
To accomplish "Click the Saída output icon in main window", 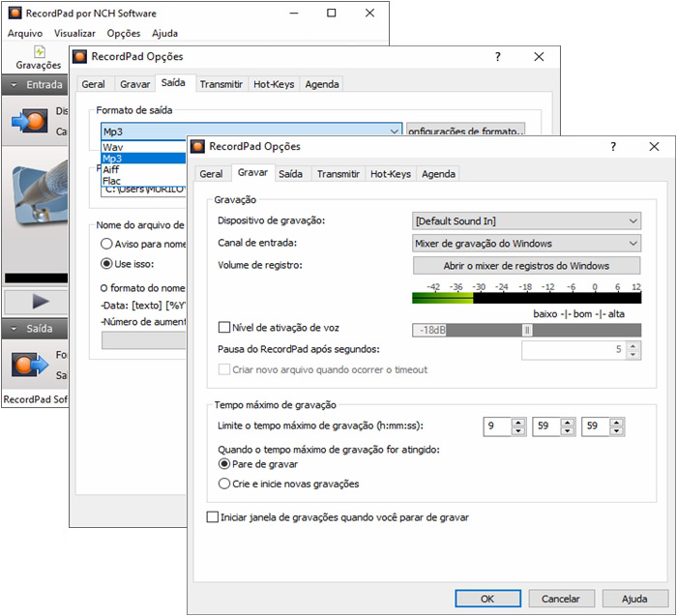I will click(x=30, y=365).
